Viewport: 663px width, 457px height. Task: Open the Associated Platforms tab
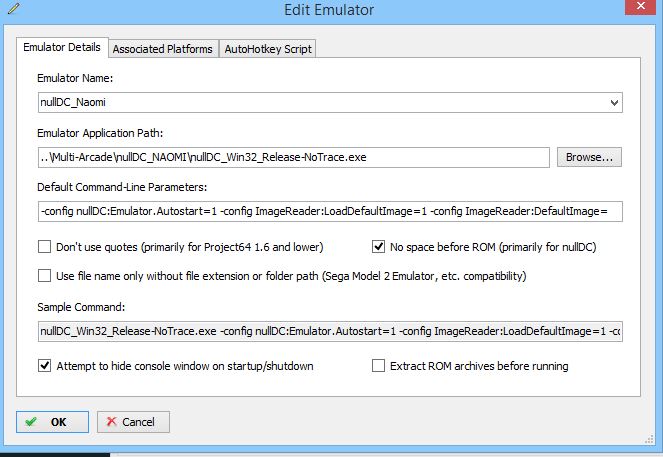[162, 49]
